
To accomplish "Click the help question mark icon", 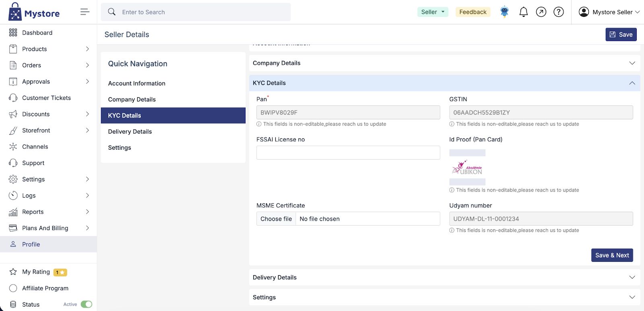I will tap(559, 12).
